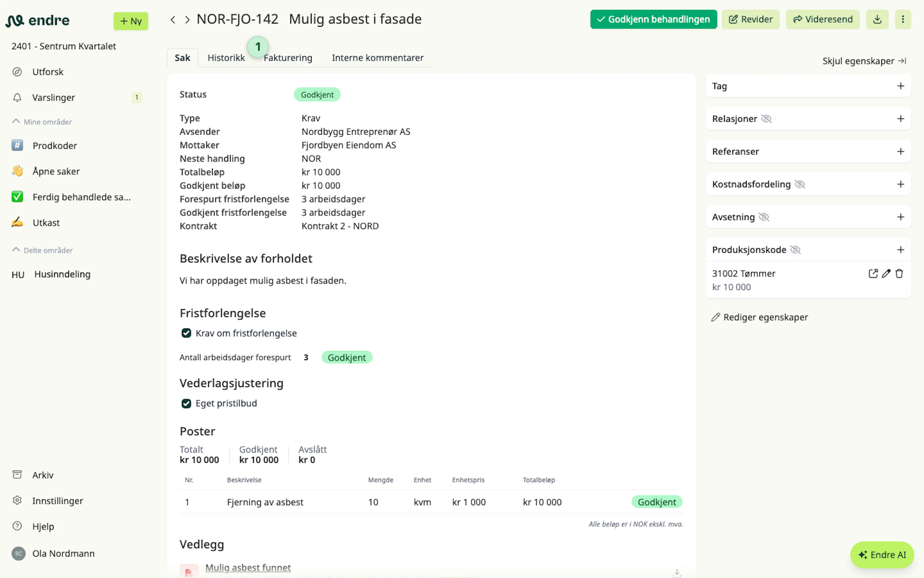Edit 31002 Tømmer production code
The width and height of the screenshot is (924, 578).
pyautogui.click(x=886, y=274)
